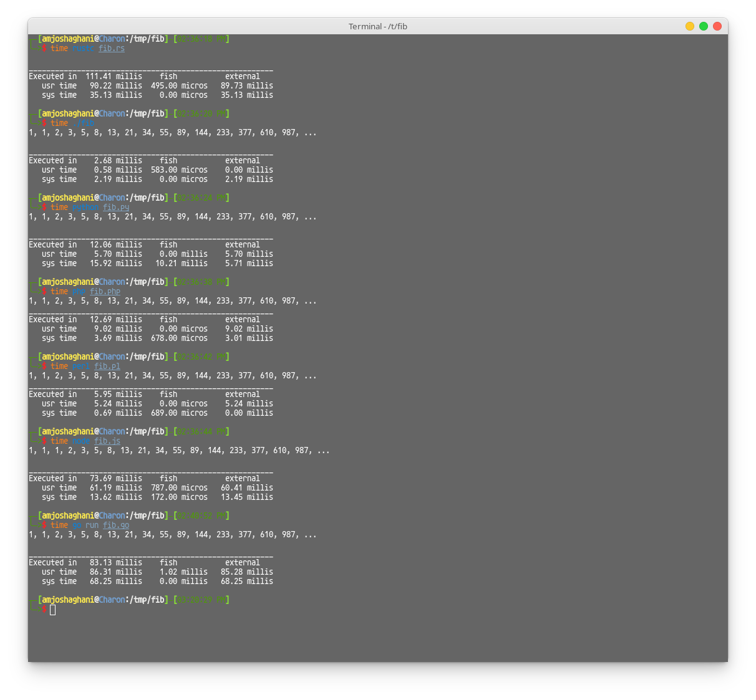Click the ./fib executable link

pyautogui.click(x=84, y=123)
